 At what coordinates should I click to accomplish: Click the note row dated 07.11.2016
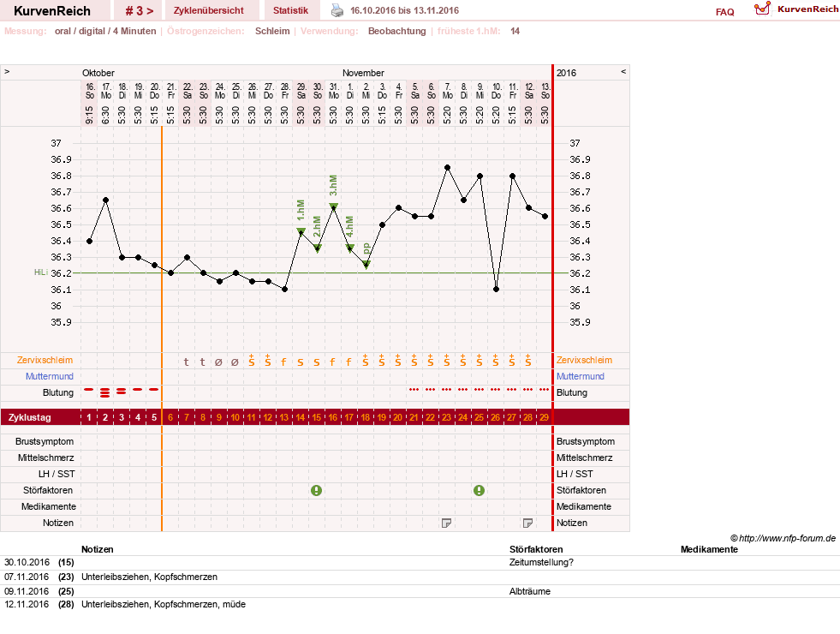(420, 577)
